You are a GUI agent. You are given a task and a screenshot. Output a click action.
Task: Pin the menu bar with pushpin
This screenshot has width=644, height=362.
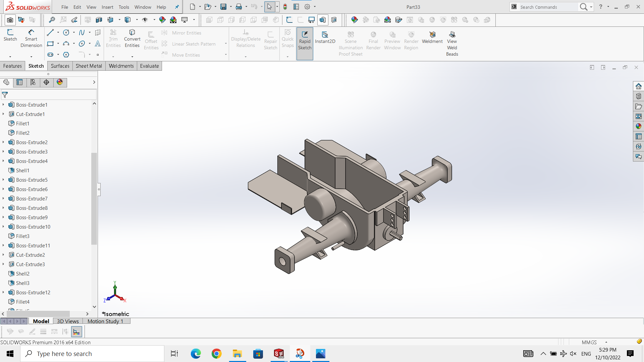pyautogui.click(x=177, y=7)
